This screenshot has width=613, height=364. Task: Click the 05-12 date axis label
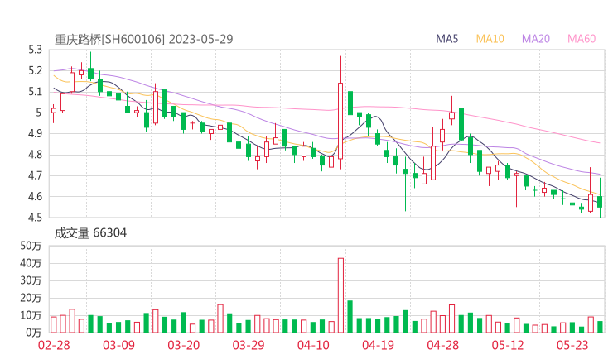tap(508, 345)
